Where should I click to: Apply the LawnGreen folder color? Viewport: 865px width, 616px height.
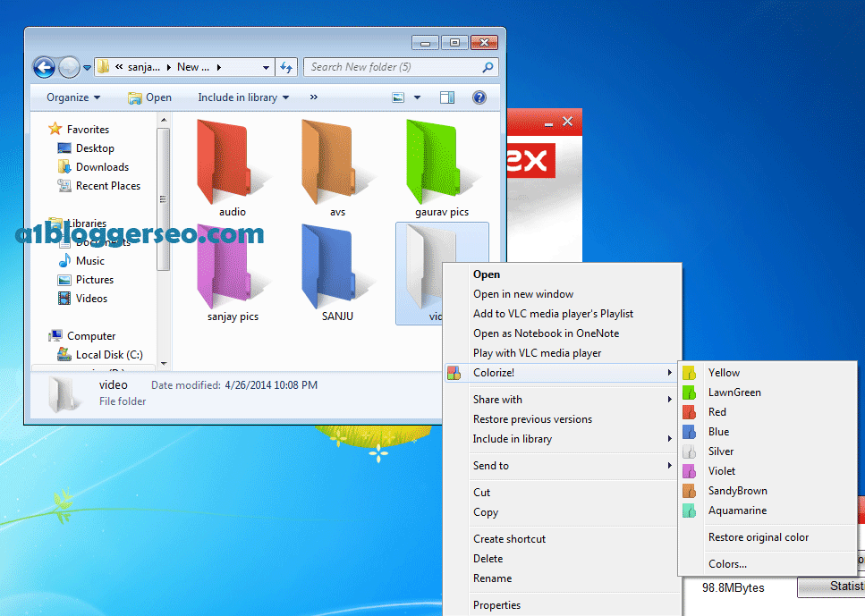click(734, 392)
